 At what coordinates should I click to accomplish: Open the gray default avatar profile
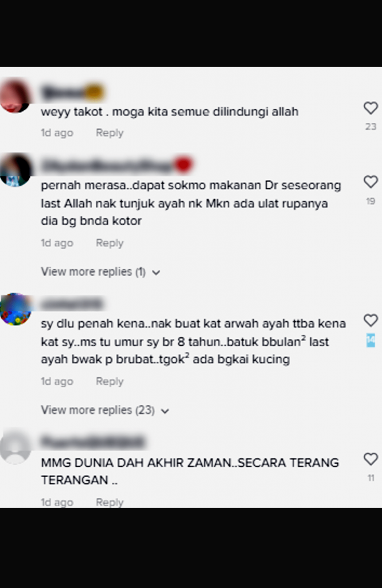[x=15, y=447]
